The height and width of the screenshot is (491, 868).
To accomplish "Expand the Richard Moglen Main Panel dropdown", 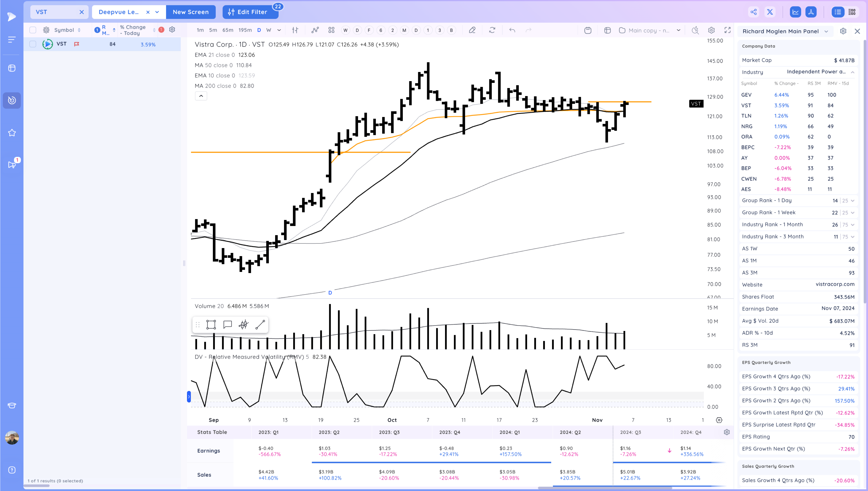I will click(x=826, y=31).
